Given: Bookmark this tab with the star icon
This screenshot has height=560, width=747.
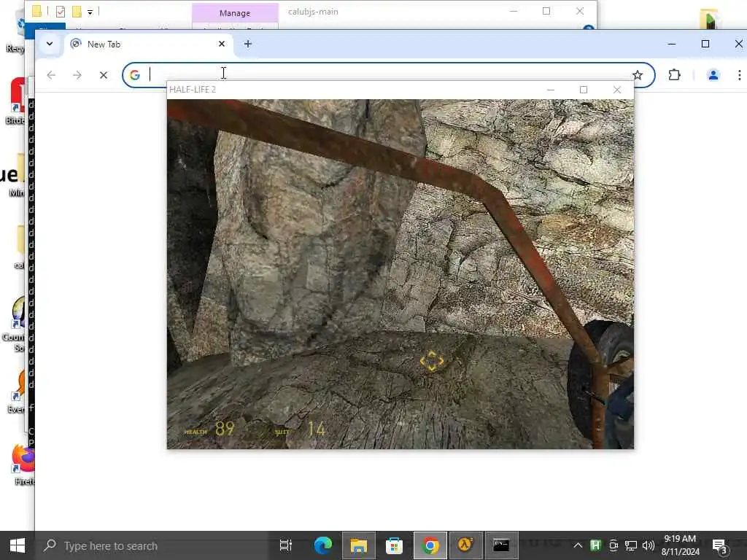Looking at the screenshot, I should (x=638, y=75).
